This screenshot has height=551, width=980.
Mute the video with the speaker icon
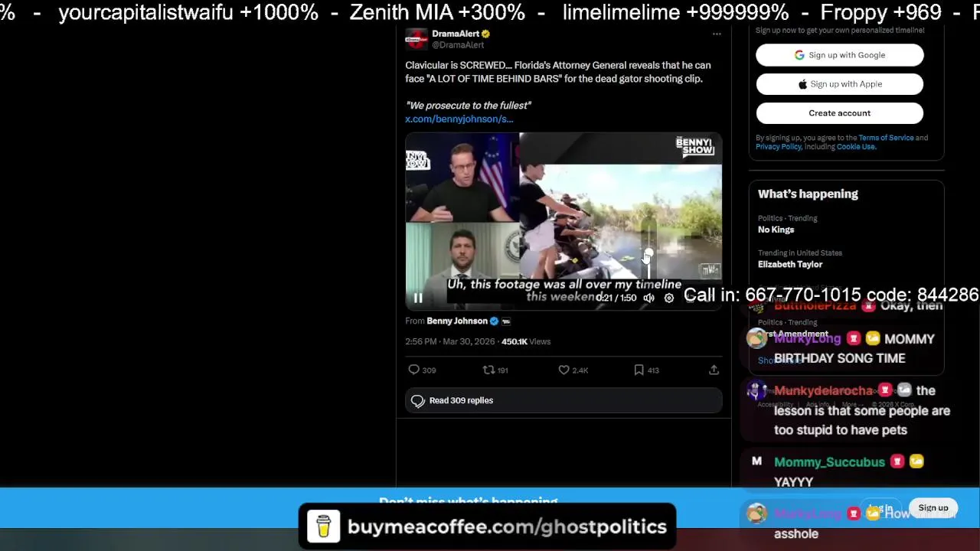point(648,298)
